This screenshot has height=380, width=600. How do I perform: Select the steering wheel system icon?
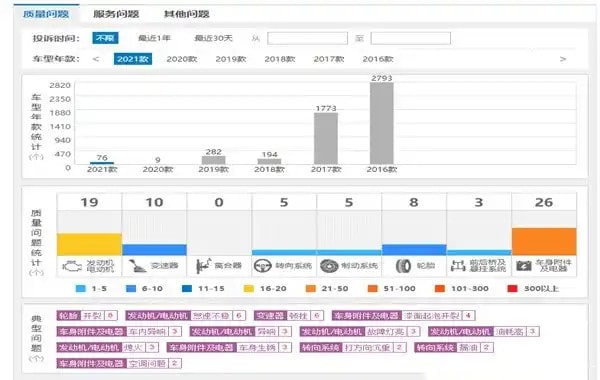coord(262,266)
